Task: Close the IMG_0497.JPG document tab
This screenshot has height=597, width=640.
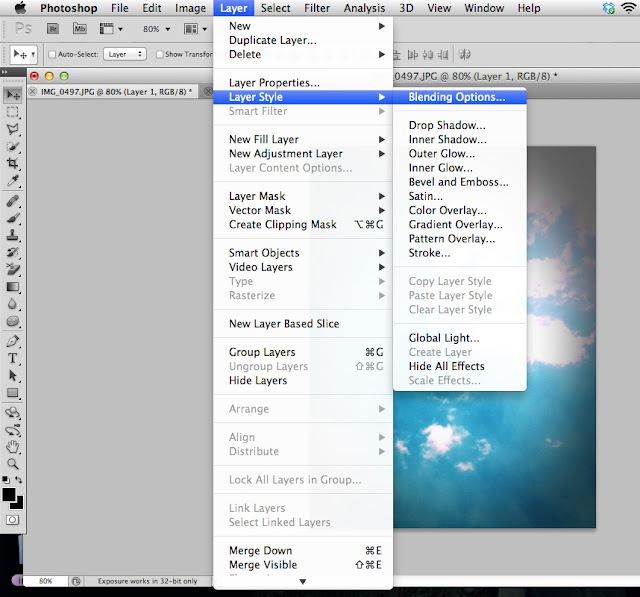Action: [x=33, y=91]
